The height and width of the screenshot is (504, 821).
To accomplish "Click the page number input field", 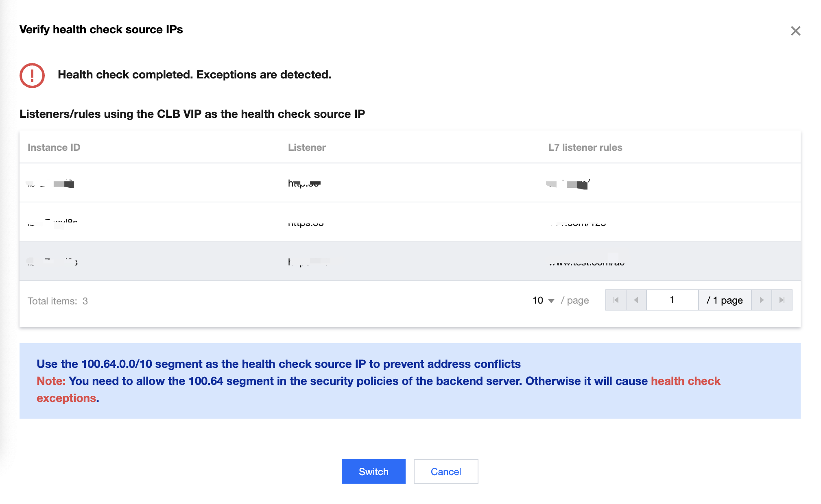I will click(x=672, y=300).
